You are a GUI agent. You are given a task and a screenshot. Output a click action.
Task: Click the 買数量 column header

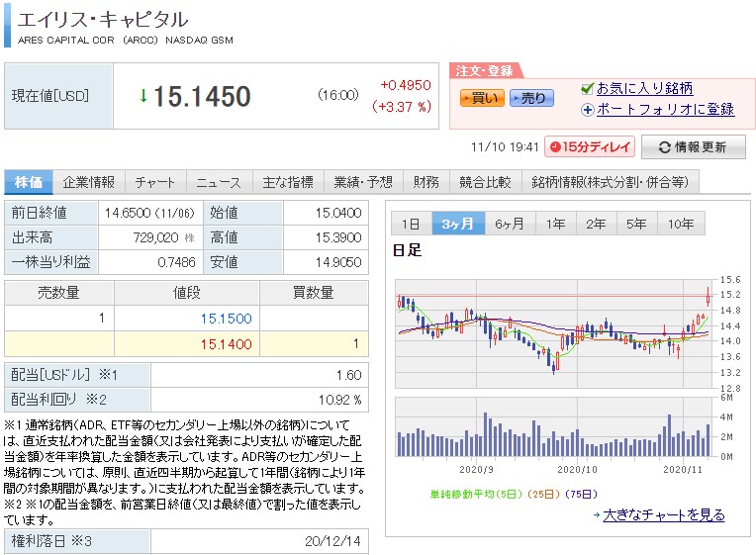click(x=314, y=293)
